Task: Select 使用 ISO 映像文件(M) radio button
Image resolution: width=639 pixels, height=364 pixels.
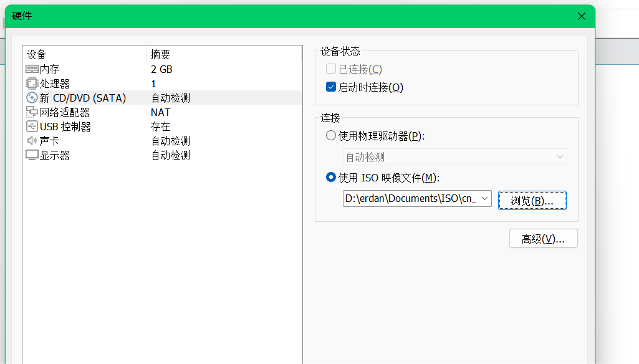Action: [331, 177]
